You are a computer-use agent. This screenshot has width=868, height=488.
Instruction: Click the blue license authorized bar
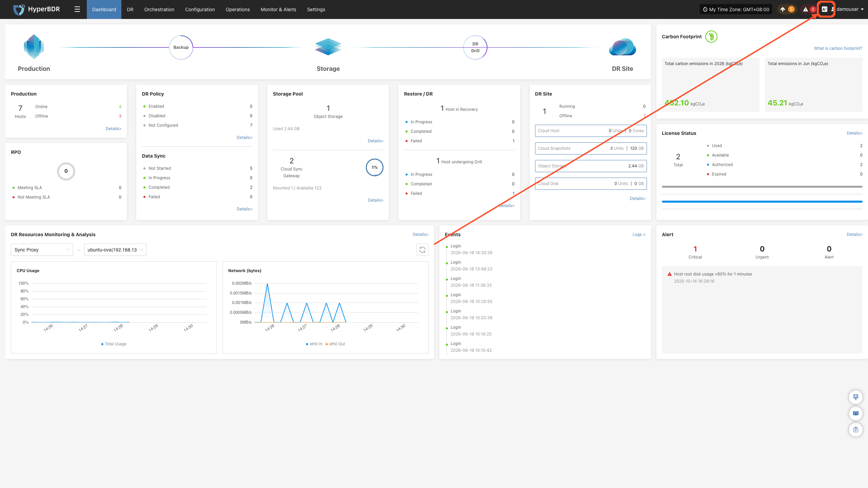point(762,202)
